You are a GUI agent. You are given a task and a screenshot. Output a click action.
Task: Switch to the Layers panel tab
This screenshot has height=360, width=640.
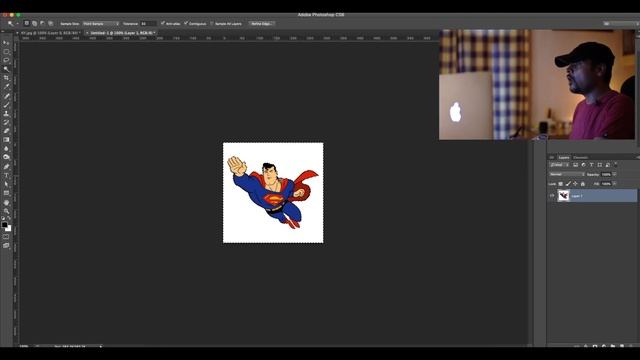(x=564, y=158)
